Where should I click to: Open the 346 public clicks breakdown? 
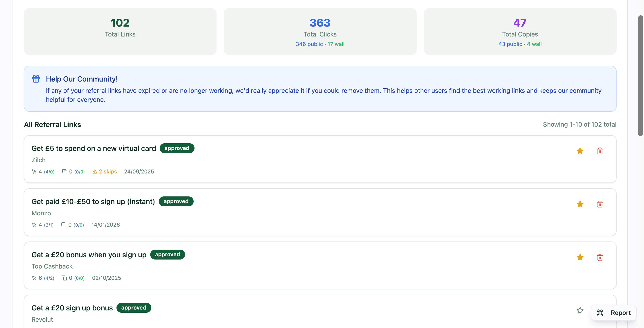pos(309,44)
